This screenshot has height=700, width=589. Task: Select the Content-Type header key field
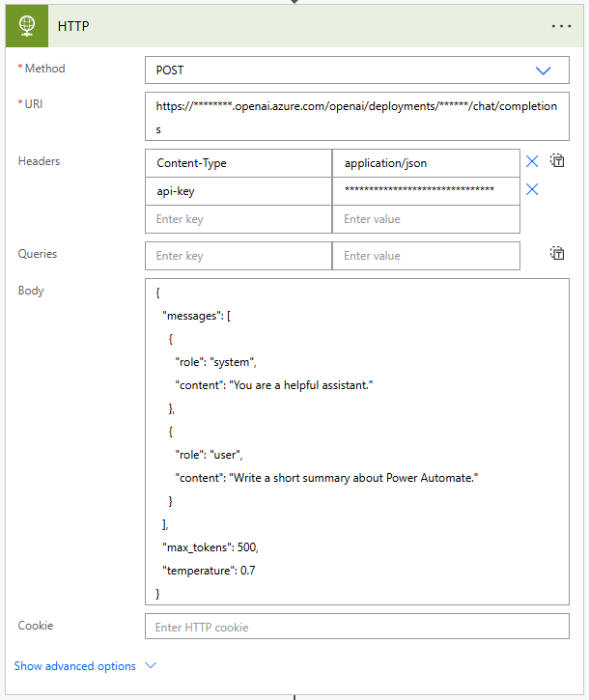pos(238,163)
